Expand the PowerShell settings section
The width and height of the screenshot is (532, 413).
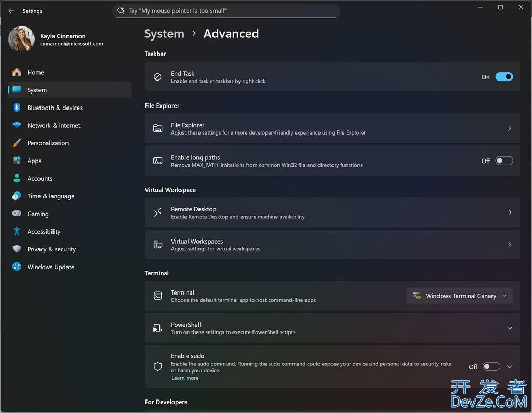pyautogui.click(x=332, y=328)
